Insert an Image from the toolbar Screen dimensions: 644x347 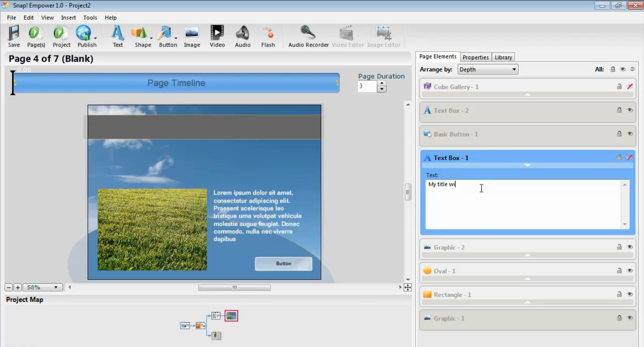tap(192, 37)
